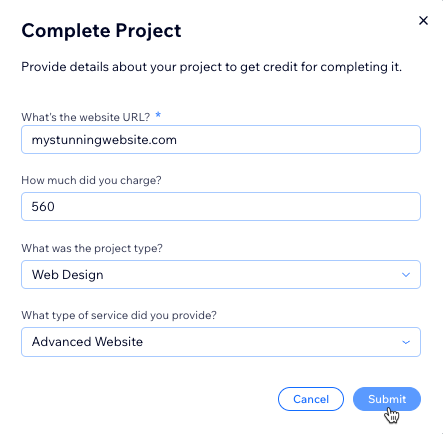Click the "What's the website URL?" label
Screen dimensions: 443x434
point(86,117)
